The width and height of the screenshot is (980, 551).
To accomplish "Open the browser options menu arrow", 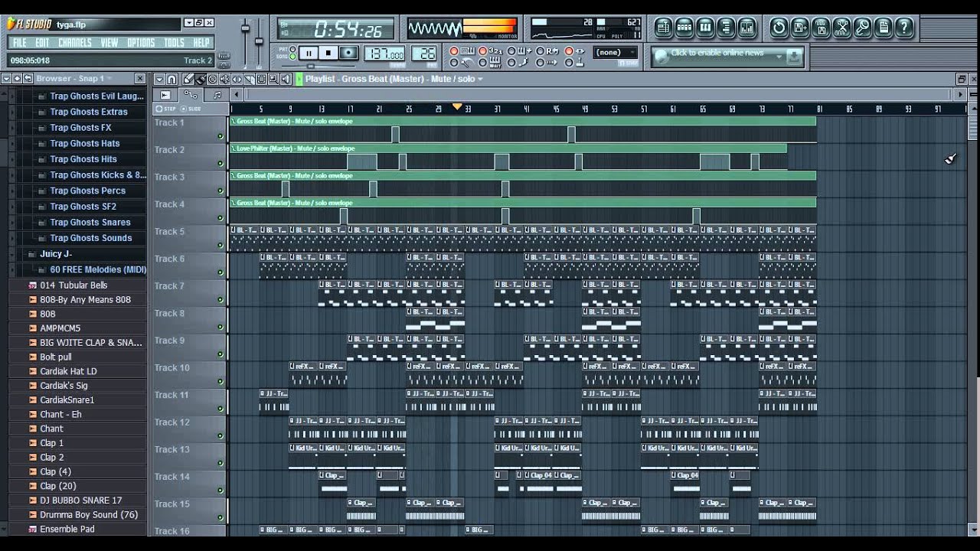I will pyautogui.click(x=6, y=78).
